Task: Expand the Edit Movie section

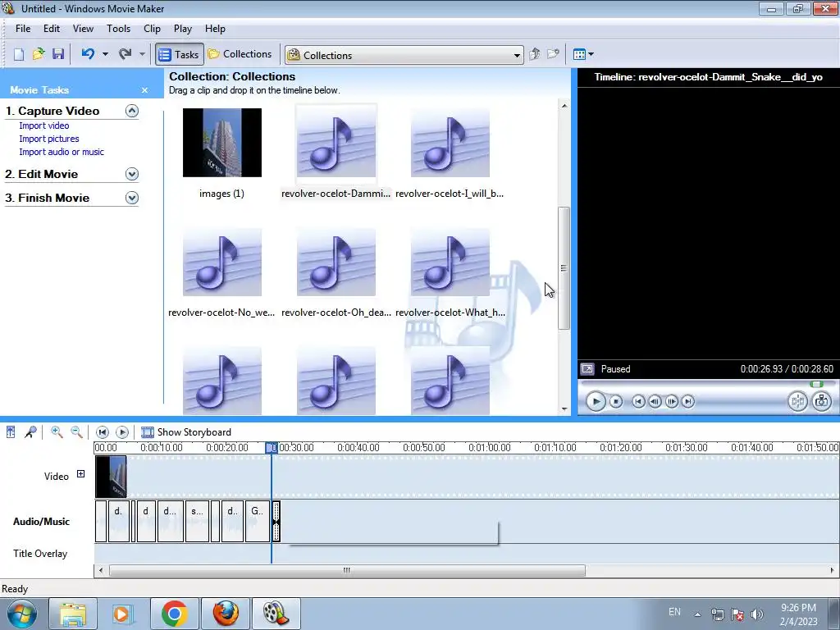Action: point(132,174)
